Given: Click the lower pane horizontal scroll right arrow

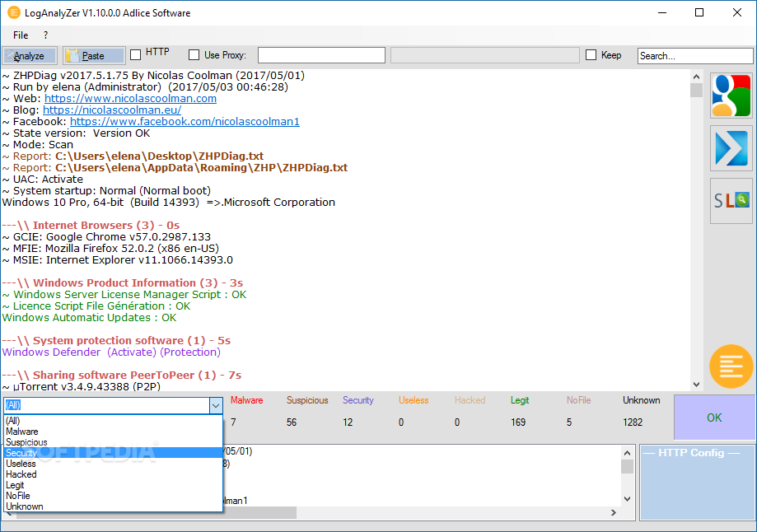Looking at the screenshot, I should 614,513.
